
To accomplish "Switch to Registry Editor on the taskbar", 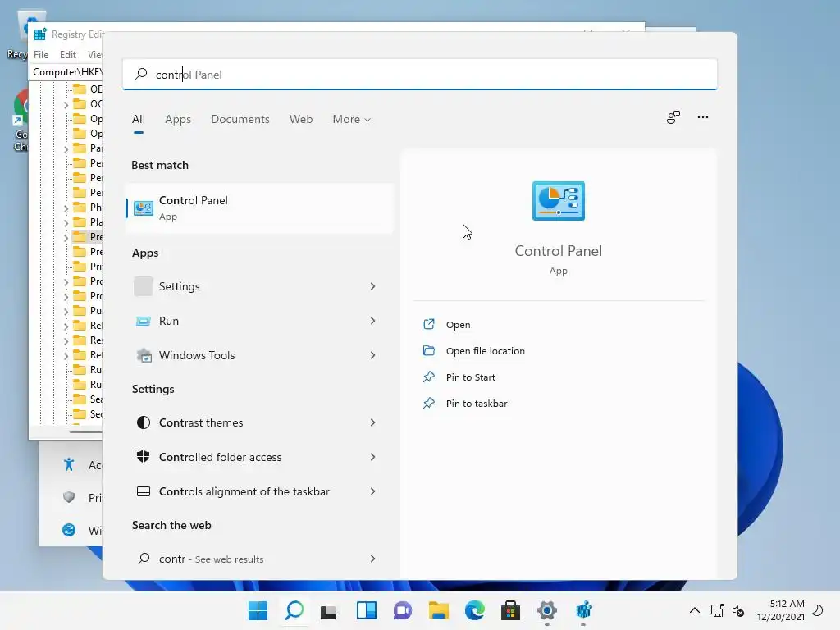I will 583,610.
